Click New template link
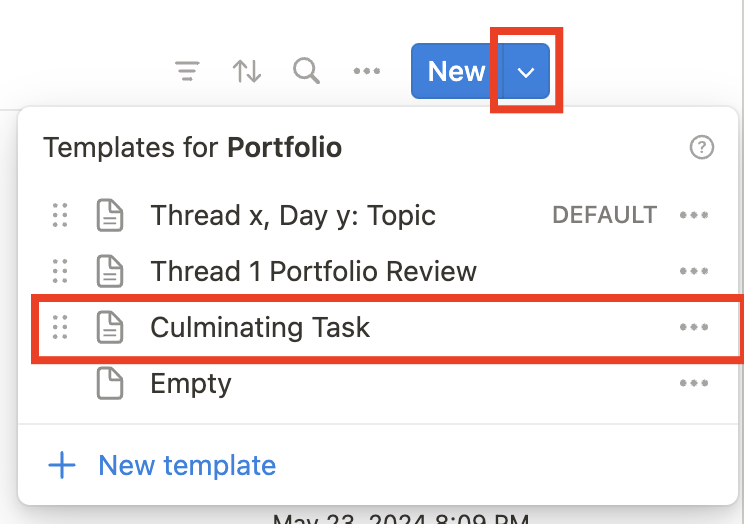744x524 pixels. tap(187, 465)
